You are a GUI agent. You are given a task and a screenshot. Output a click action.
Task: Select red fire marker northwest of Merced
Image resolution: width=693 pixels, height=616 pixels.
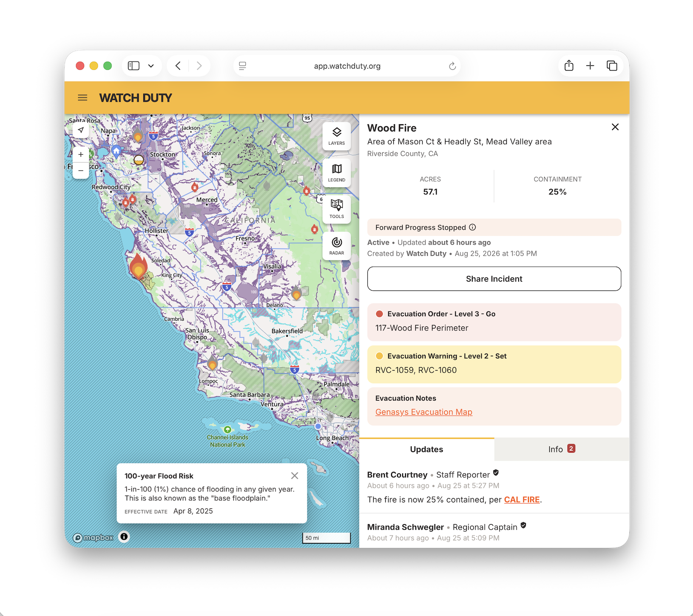(195, 187)
